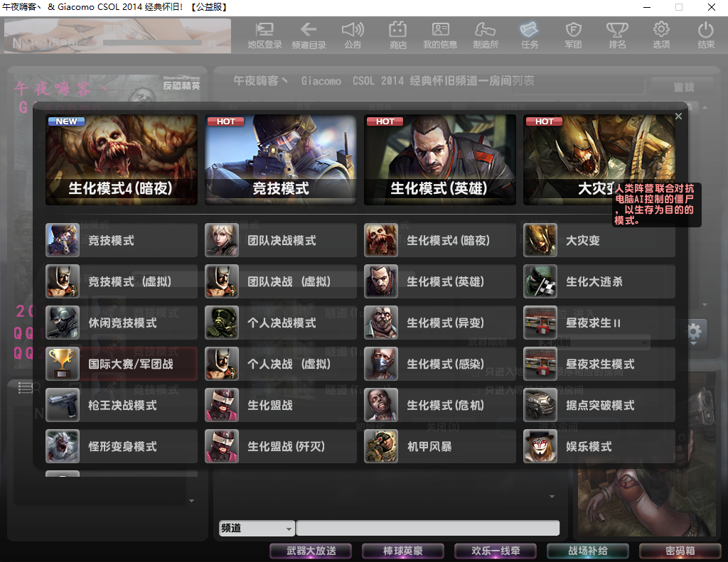Choose 团队决战模式 from mode list
Viewport: 728px width, 562px height.
tap(281, 241)
